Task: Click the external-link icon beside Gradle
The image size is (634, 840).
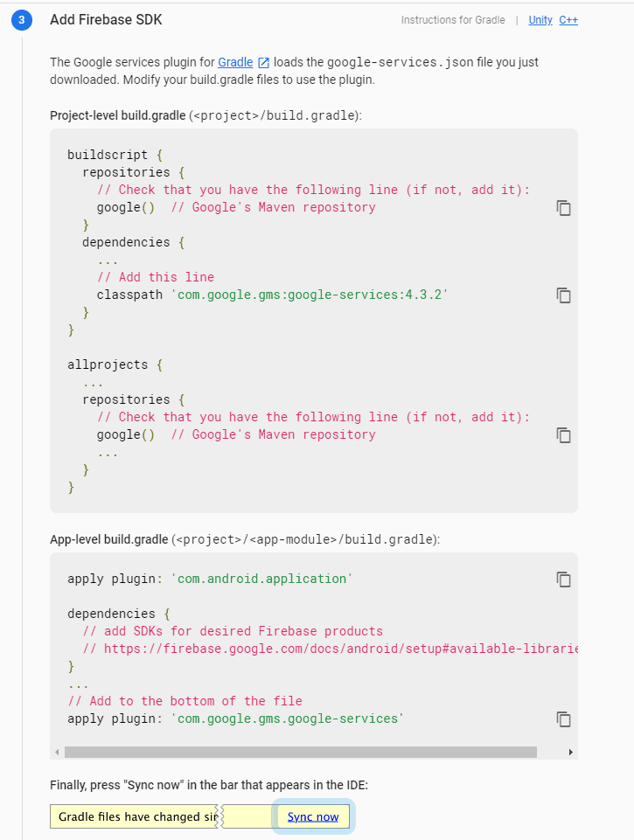Action: click(264, 63)
